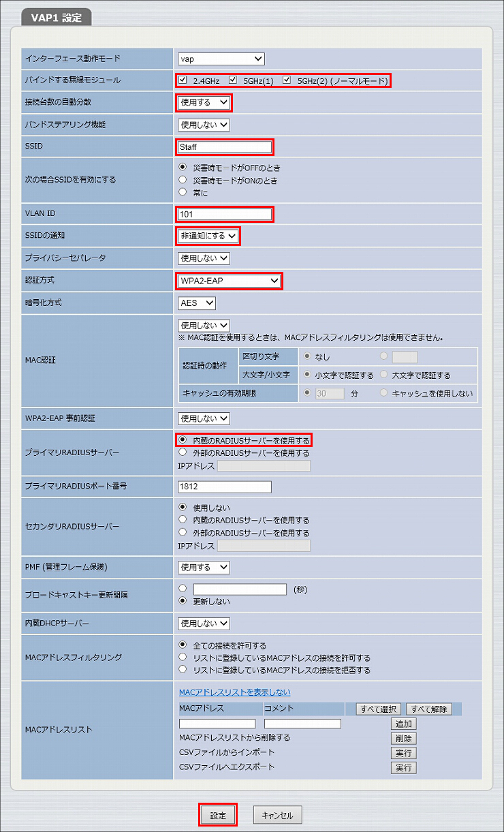Image resolution: width=504 pixels, height=832 pixels.
Task: Click 実行 for CSVファイルからインポート
Action: [x=404, y=753]
